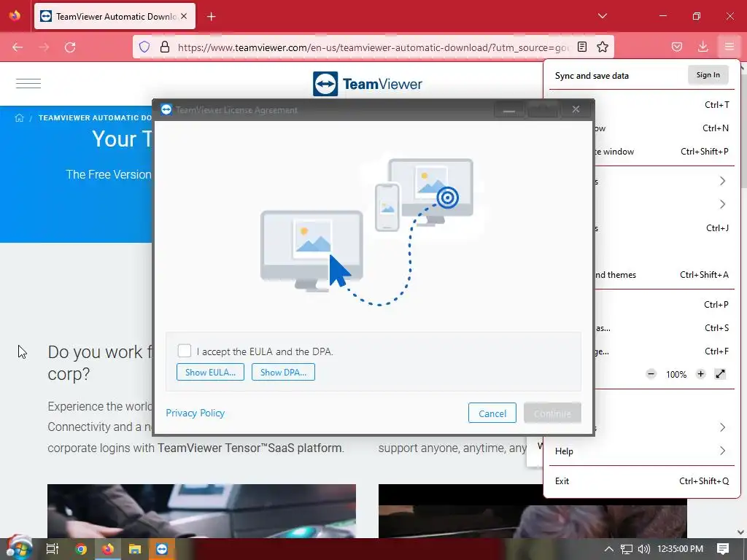Image resolution: width=747 pixels, height=560 pixels.
Task: Click the TeamViewer icon in dialog title bar
Action: click(x=166, y=109)
